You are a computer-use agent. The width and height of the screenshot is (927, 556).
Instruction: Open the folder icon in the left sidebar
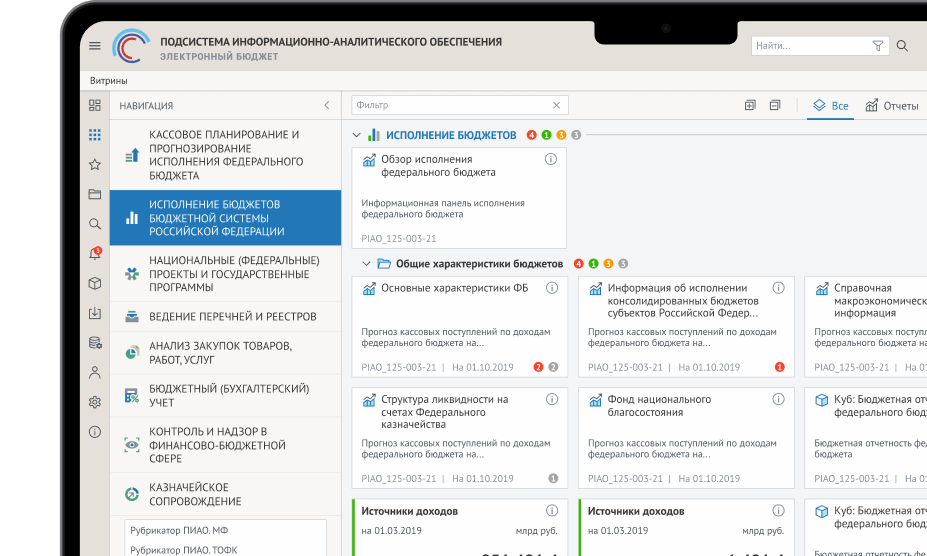[x=95, y=194]
